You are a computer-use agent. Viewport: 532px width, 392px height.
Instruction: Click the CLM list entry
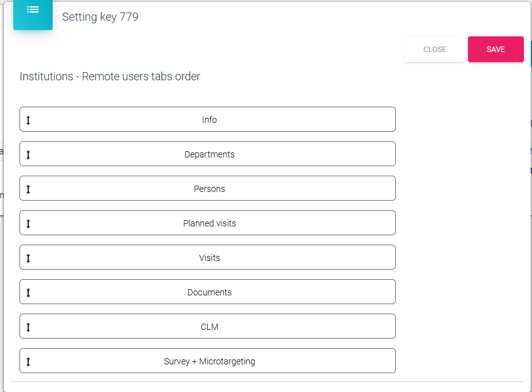(x=210, y=327)
